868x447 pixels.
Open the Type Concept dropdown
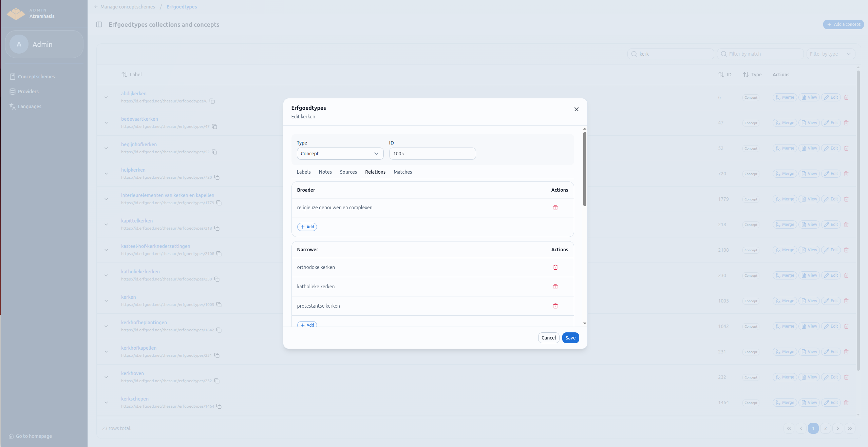point(340,154)
